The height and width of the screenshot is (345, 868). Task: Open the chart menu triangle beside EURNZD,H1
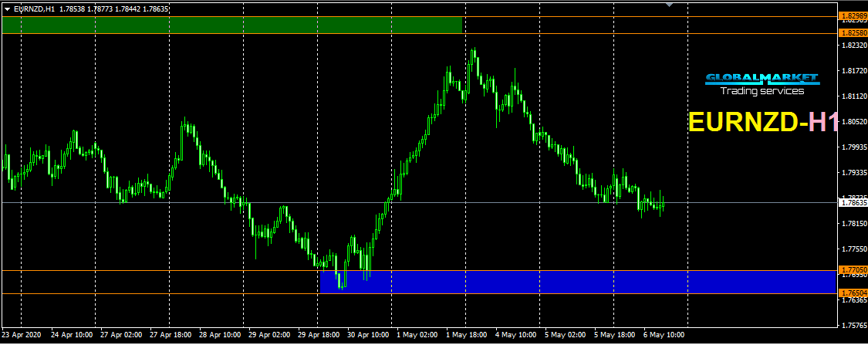click(x=8, y=8)
